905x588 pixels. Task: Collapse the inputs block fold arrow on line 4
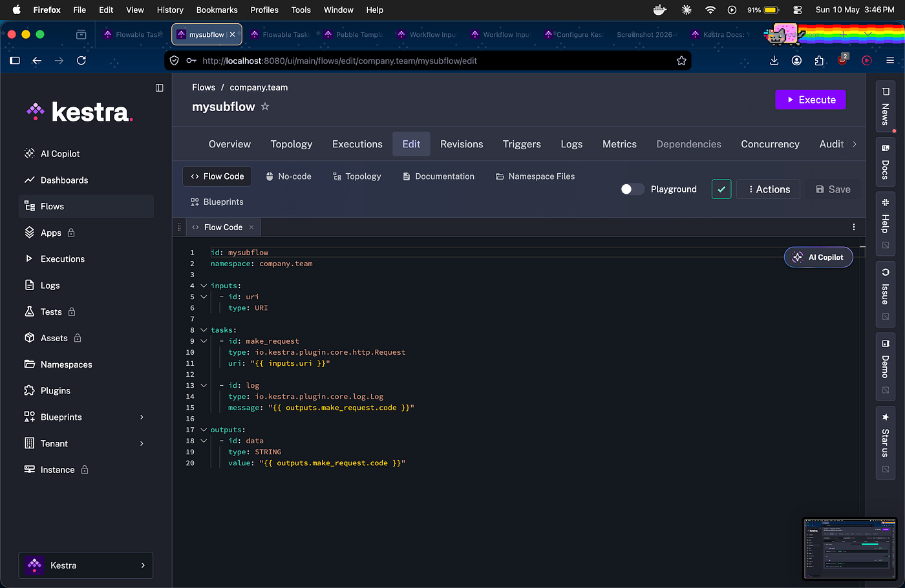[204, 286]
